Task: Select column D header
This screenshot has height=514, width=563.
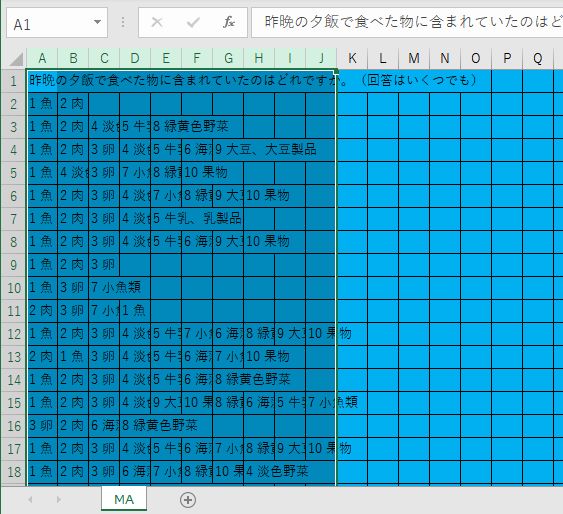Action: (x=135, y=58)
